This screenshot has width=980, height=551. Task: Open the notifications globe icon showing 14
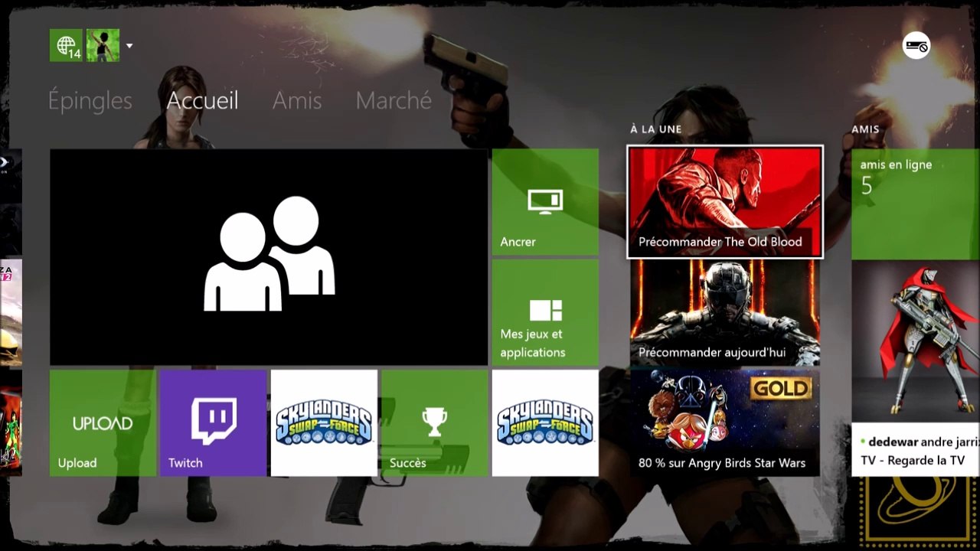coord(66,45)
